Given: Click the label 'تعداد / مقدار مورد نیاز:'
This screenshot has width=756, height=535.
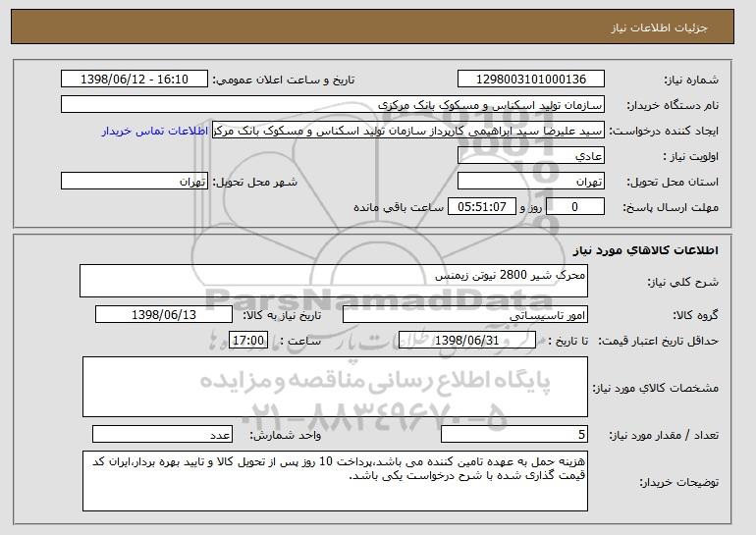Looking at the screenshot, I should (664, 435).
